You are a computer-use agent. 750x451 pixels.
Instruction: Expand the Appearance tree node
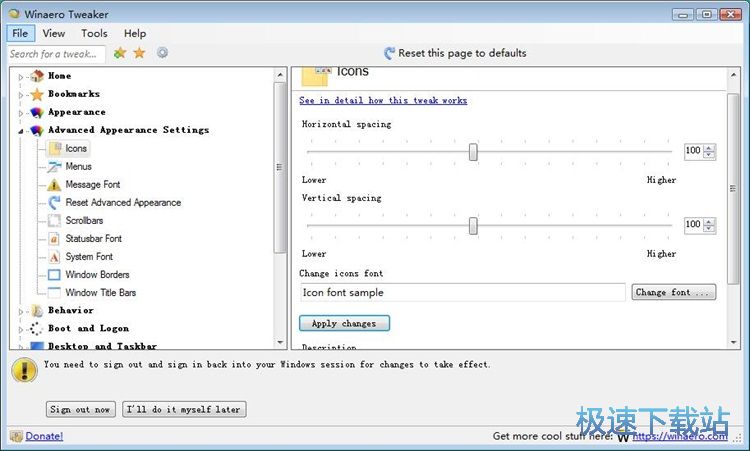point(21,113)
